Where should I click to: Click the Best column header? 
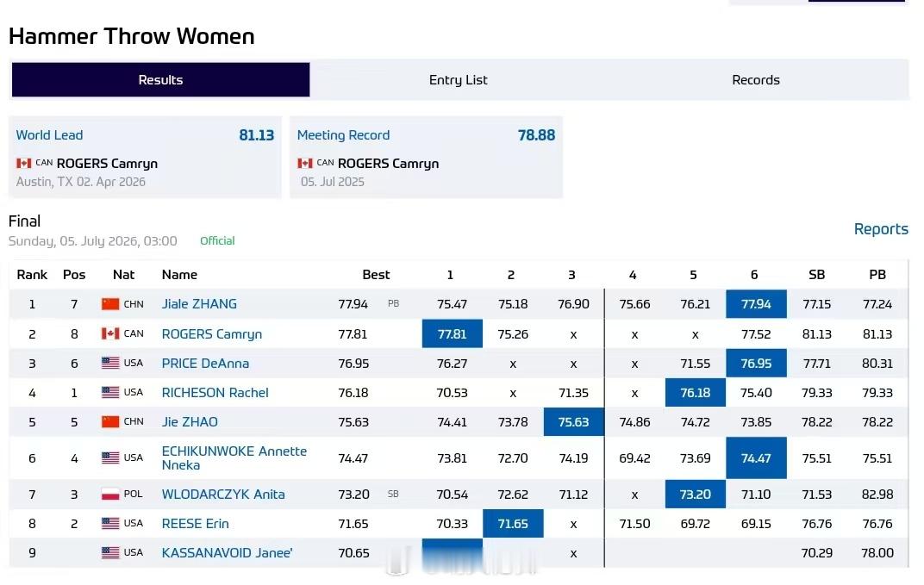376,275
